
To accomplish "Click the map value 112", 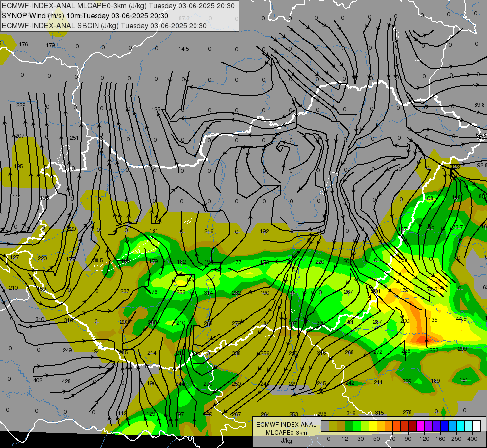I will [x=122, y=413].
